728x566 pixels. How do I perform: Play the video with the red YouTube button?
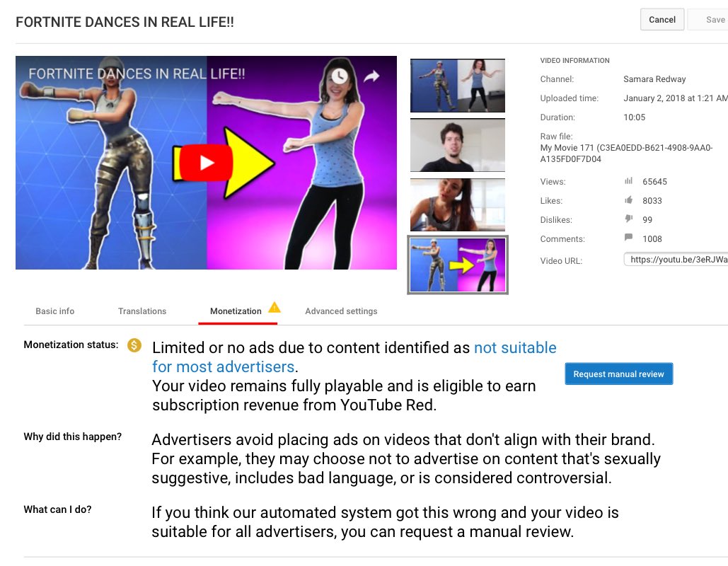point(206,163)
